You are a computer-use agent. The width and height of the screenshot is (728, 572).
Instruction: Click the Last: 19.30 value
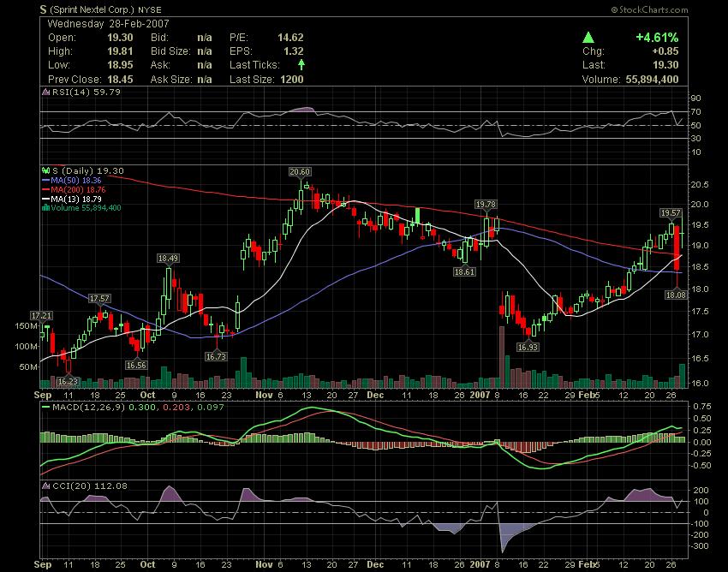tap(665, 65)
